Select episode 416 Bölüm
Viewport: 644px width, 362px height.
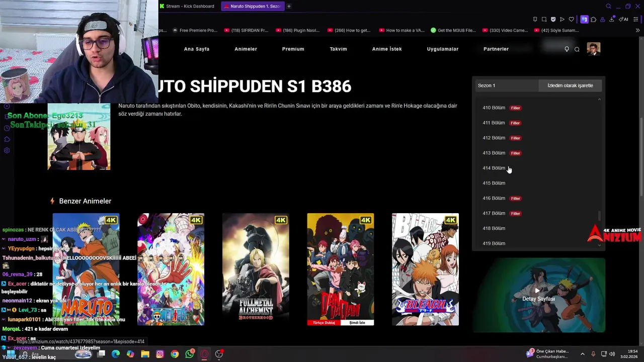tap(494, 198)
